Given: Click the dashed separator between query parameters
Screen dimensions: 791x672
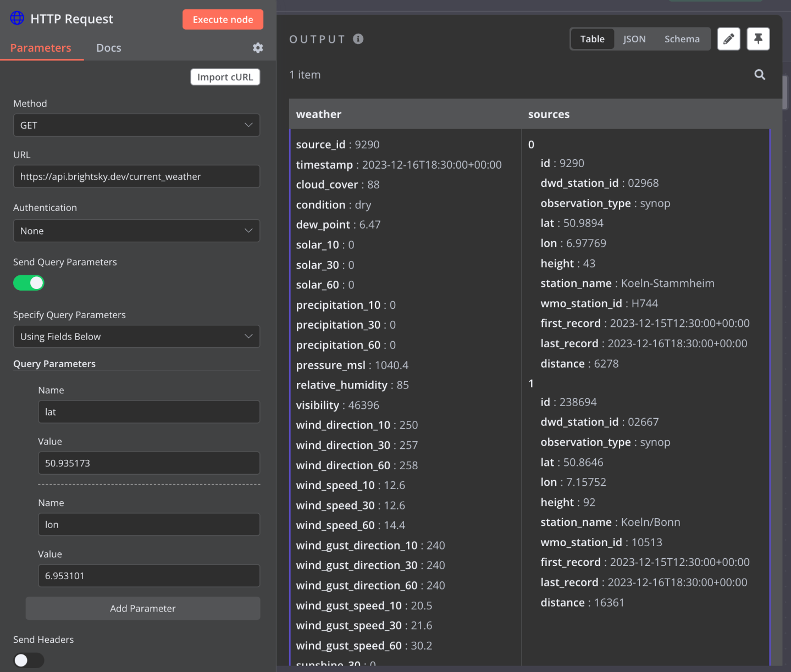Looking at the screenshot, I should (x=148, y=484).
